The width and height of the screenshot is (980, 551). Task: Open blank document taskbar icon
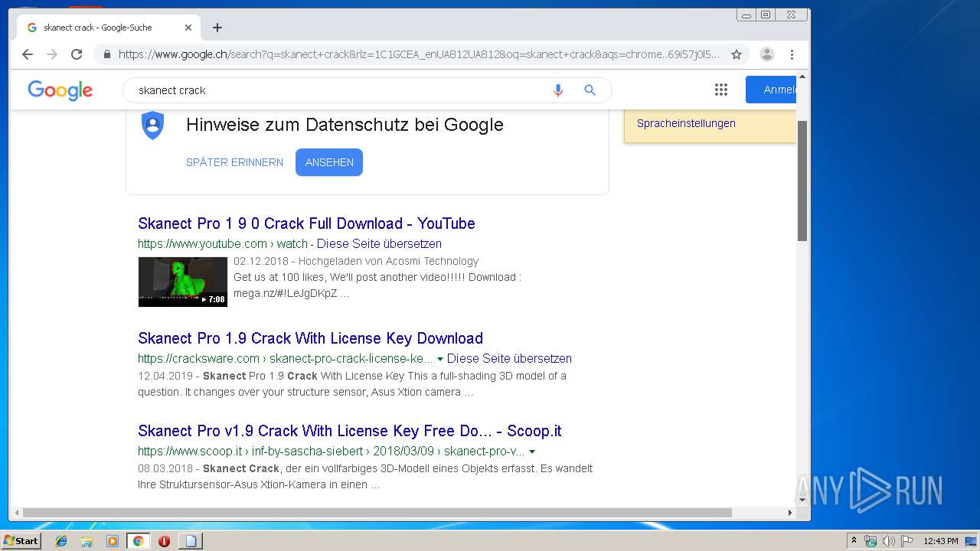coord(191,541)
